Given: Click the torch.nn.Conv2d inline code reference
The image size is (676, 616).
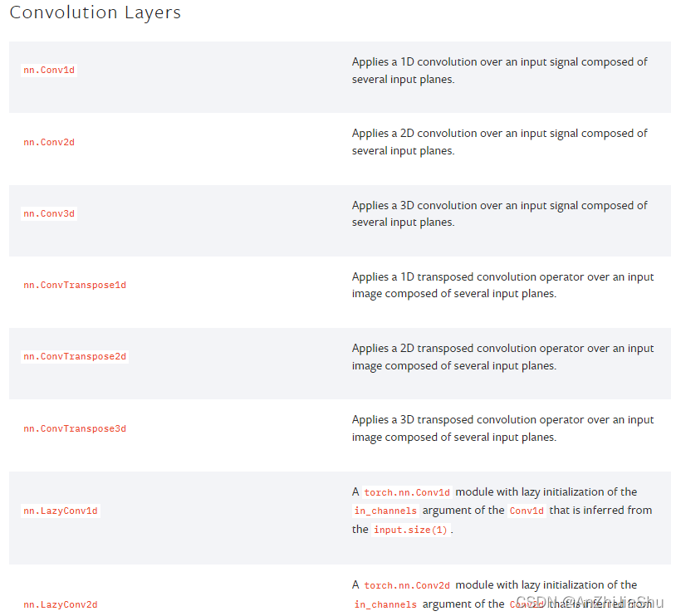Looking at the screenshot, I should point(407,586).
